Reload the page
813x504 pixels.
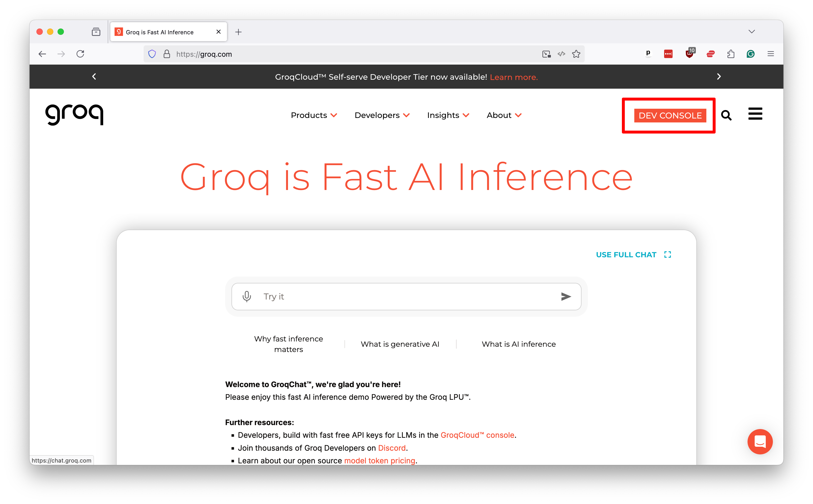pos(80,54)
